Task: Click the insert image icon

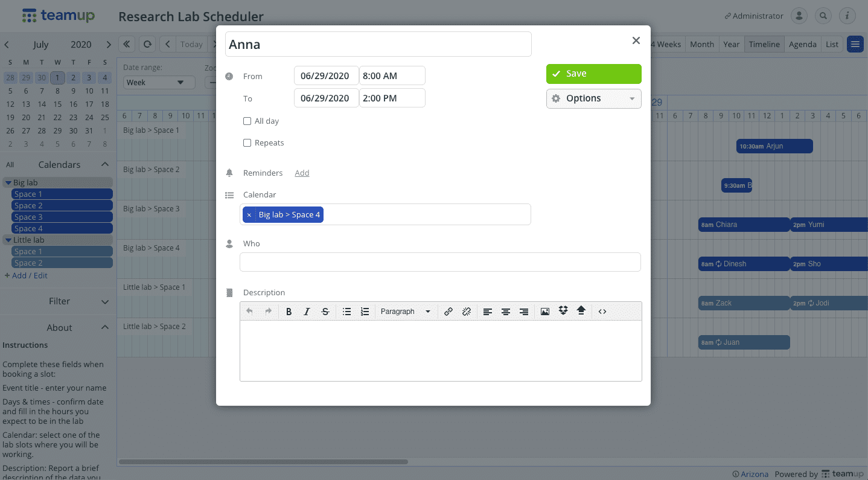Action: 544,312
